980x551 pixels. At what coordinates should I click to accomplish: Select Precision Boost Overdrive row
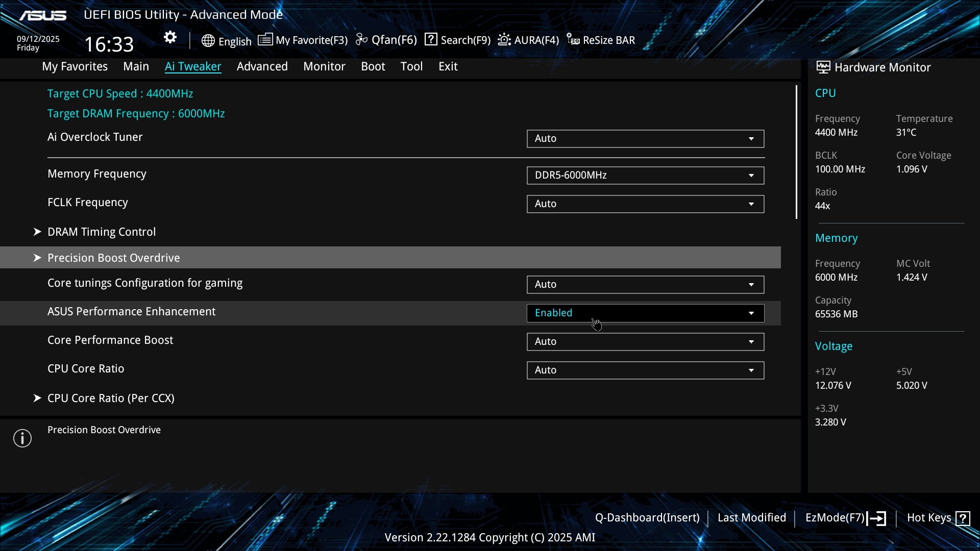[390, 258]
